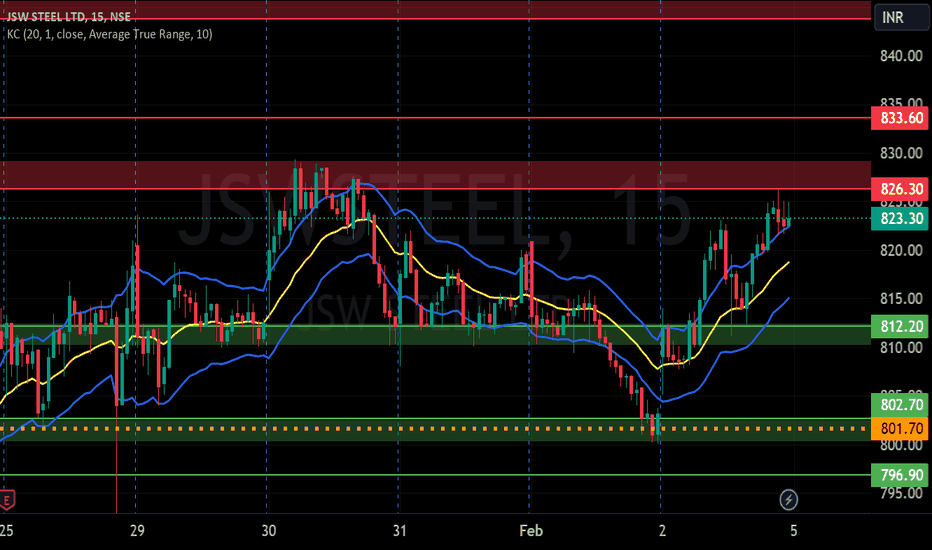Click the lightning bolt go-to-realtime icon

point(789,499)
